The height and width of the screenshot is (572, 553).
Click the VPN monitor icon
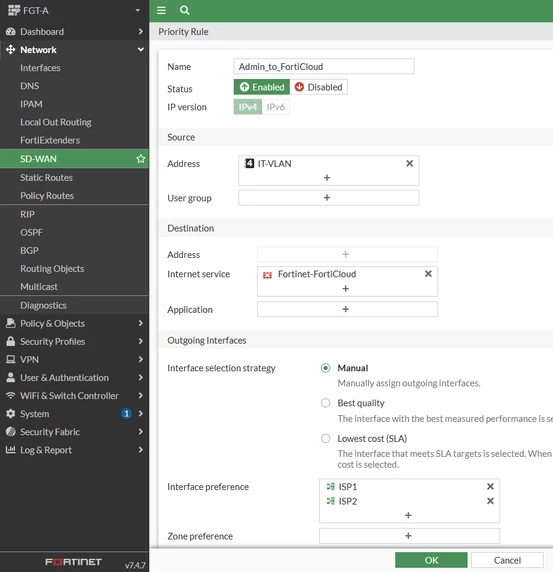pyautogui.click(x=11, y=359)
